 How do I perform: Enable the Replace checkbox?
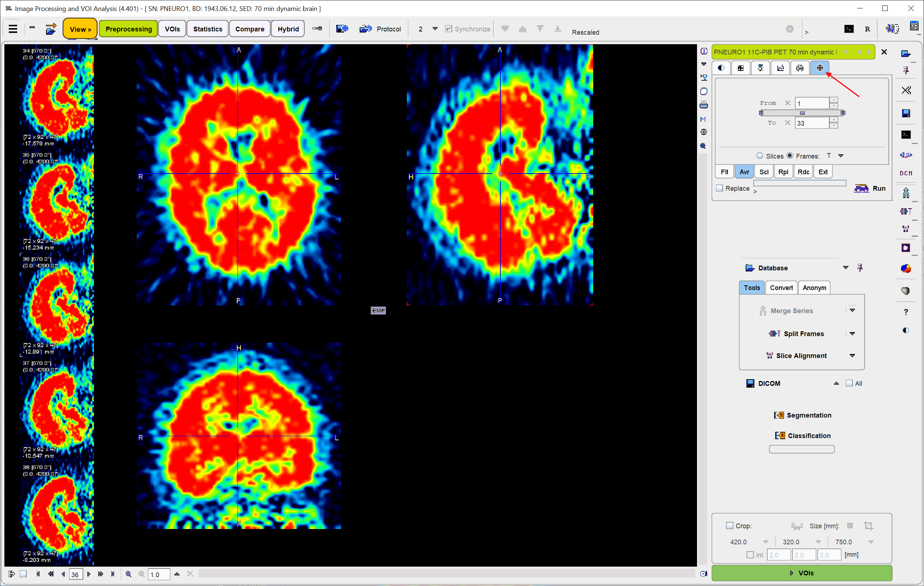[719, 188]
